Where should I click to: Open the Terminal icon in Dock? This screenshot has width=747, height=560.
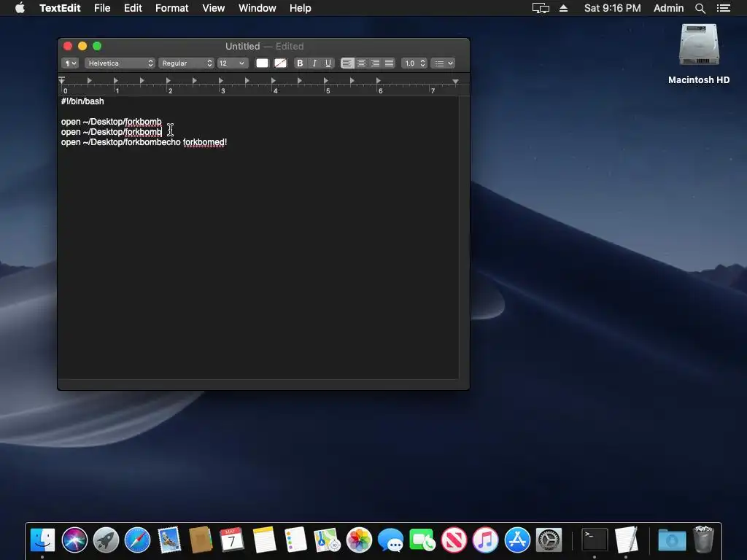595,540
